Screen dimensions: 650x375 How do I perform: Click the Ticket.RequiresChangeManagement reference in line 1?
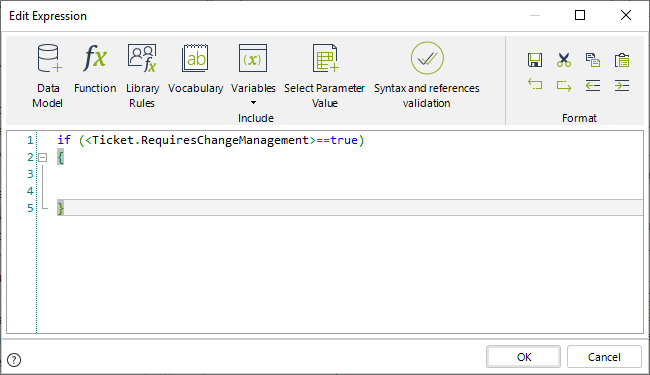[x=200, y=140]
